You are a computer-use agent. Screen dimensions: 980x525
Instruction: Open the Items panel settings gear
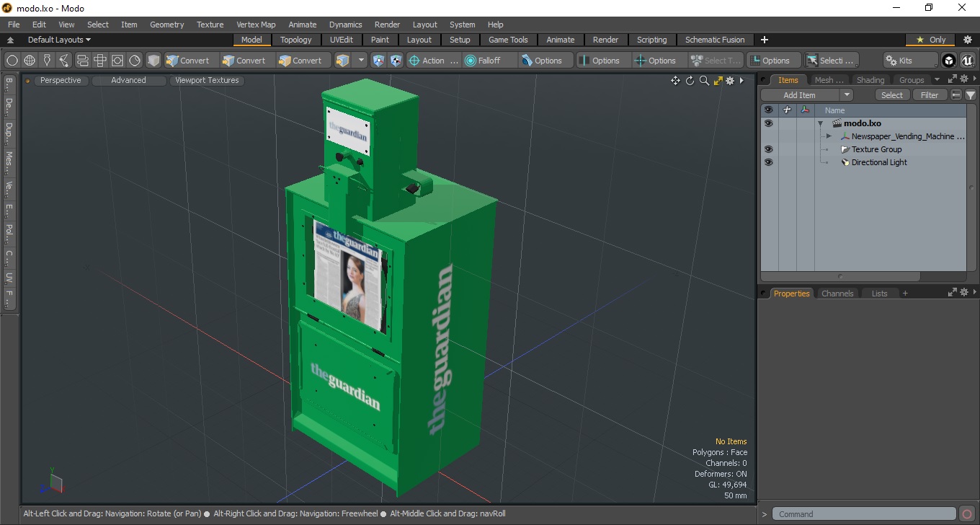coord(964,79)
